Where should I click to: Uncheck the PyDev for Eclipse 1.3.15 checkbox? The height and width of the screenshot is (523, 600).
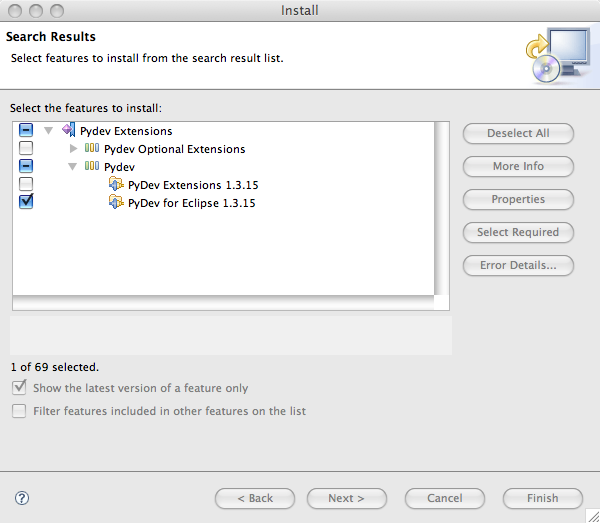[x=26, y=202]
